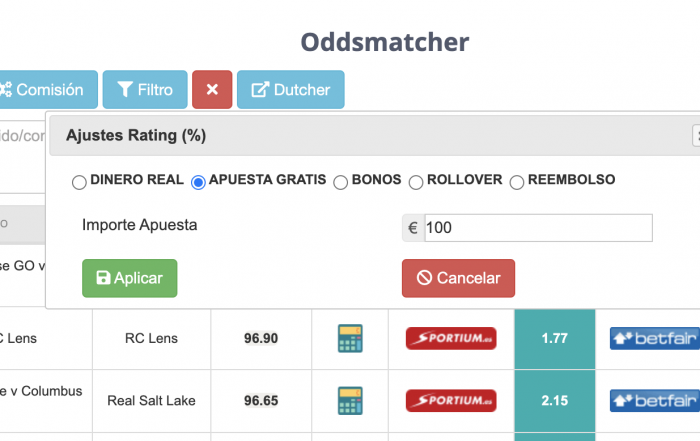Click the Sportium logo in RC Lens row

451,338
